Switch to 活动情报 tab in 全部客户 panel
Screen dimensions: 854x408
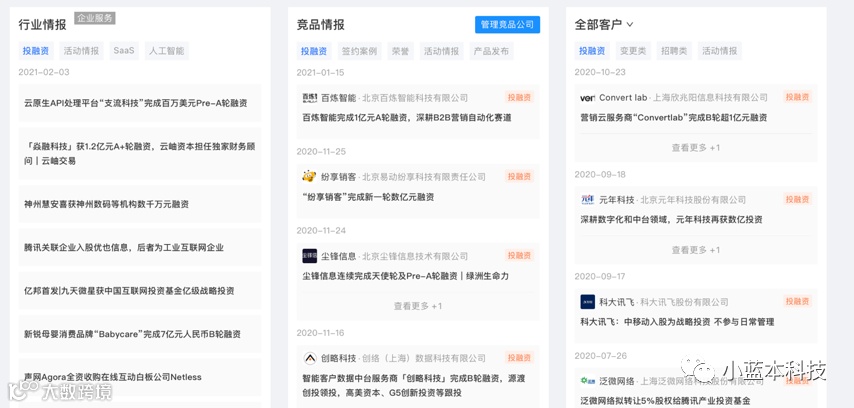719,51
